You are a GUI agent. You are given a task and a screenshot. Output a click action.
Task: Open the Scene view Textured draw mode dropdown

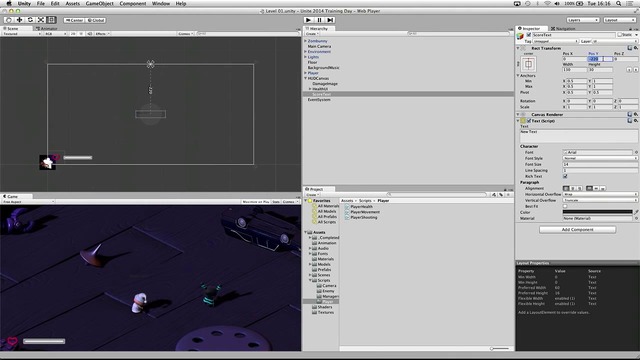[22, 34]
